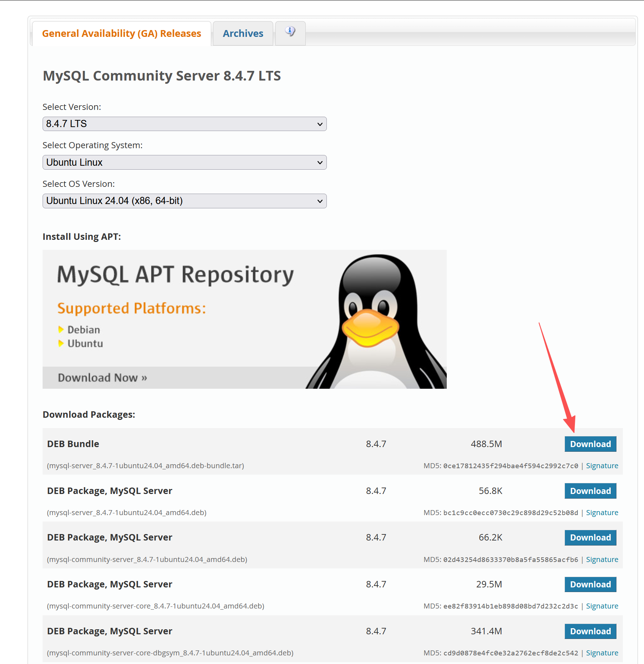Switch to the Archives tab

pos(243,33)
